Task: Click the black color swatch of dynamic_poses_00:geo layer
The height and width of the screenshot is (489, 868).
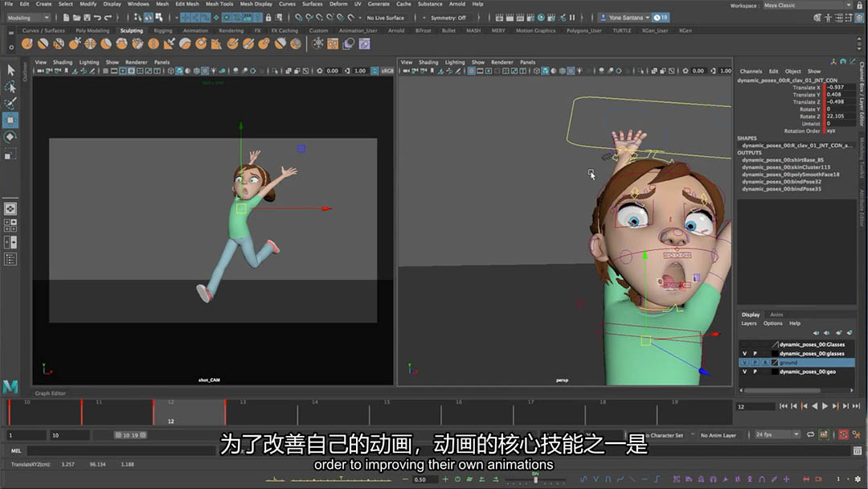Action: (x=775, y=372)
